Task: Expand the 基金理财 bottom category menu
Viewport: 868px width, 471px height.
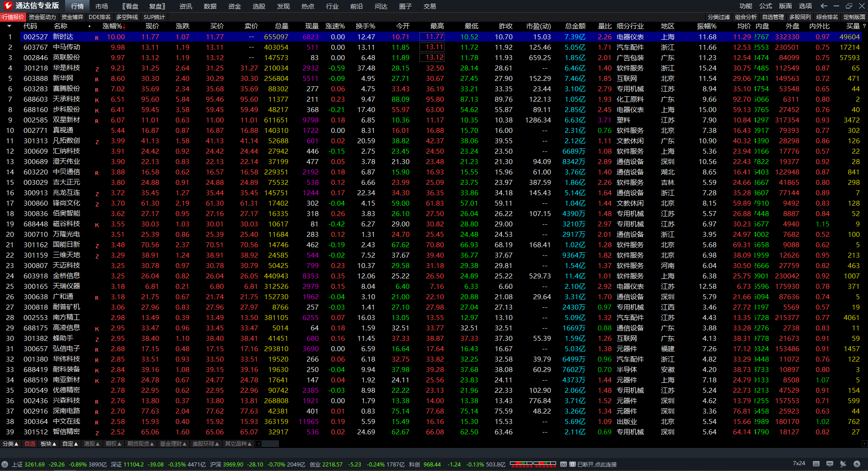Action: [x=173, y=444]
